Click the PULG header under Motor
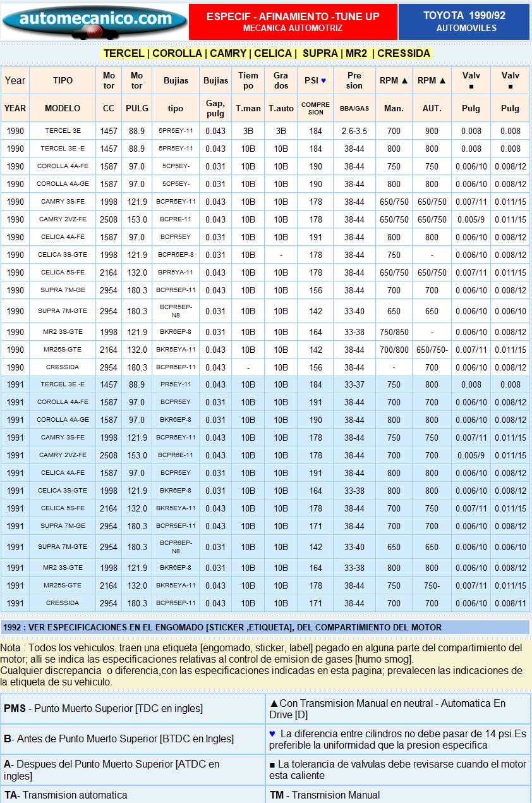Screen dimensions: 532x803 coord(137,108)
